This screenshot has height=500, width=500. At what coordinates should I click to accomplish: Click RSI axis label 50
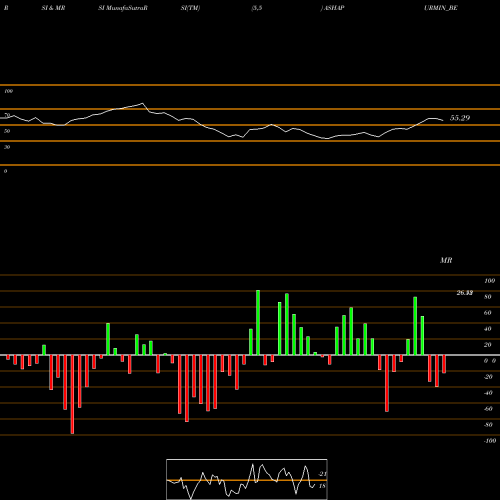pyautogui.click(x=7, y=131)
